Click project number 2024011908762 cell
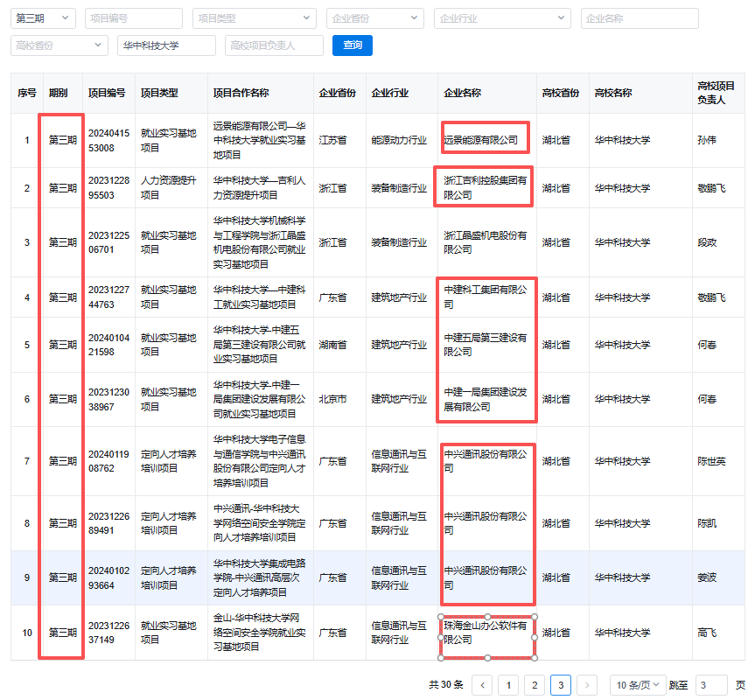The height and width of the screenshot is (700, 755). [x=108, y=461]
